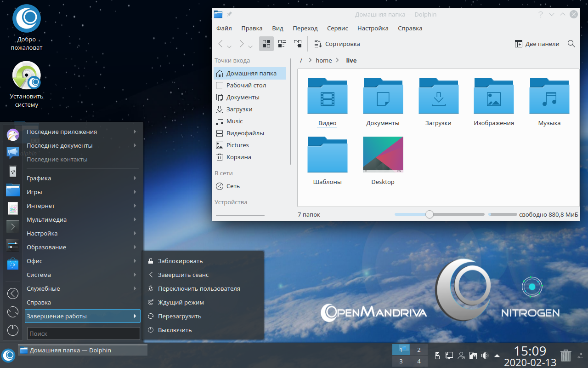Screen dimensions: 588x368
Task: Click home in the breadcrumb path
Action: pyautogui.click(x=324, y=60)
